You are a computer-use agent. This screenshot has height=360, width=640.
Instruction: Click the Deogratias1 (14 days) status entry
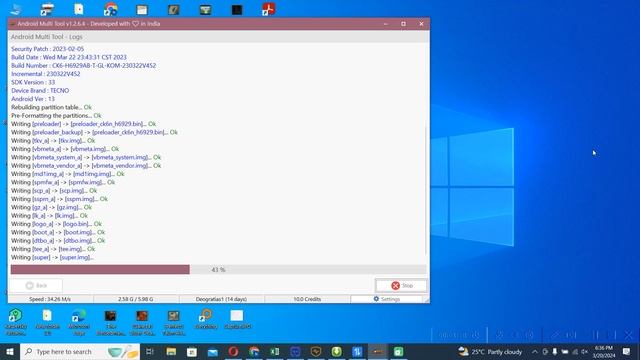click(221, 299)
